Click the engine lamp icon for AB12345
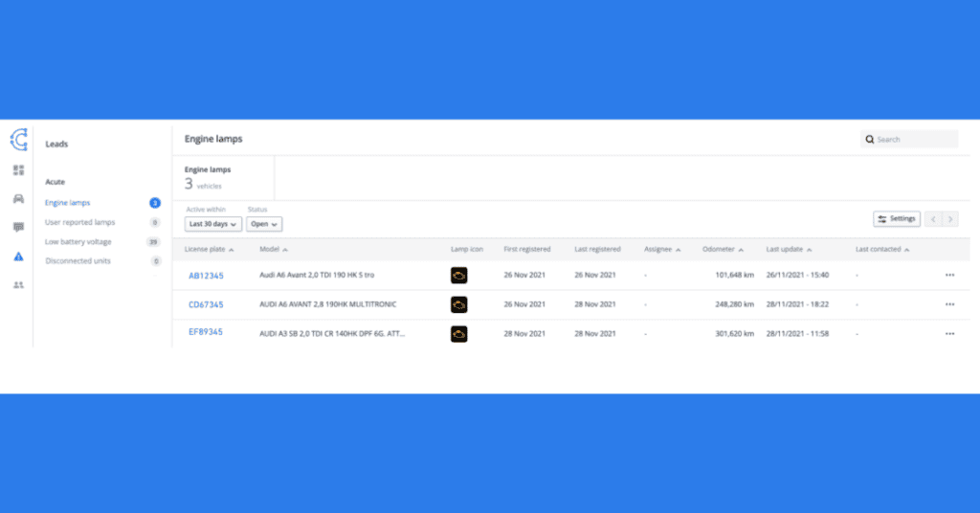980x513 pixels. coord(459,276)
